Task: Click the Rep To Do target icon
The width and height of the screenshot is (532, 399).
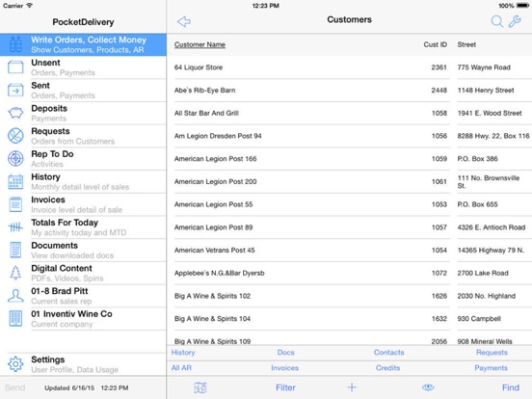Action: [x=15, y=158]
